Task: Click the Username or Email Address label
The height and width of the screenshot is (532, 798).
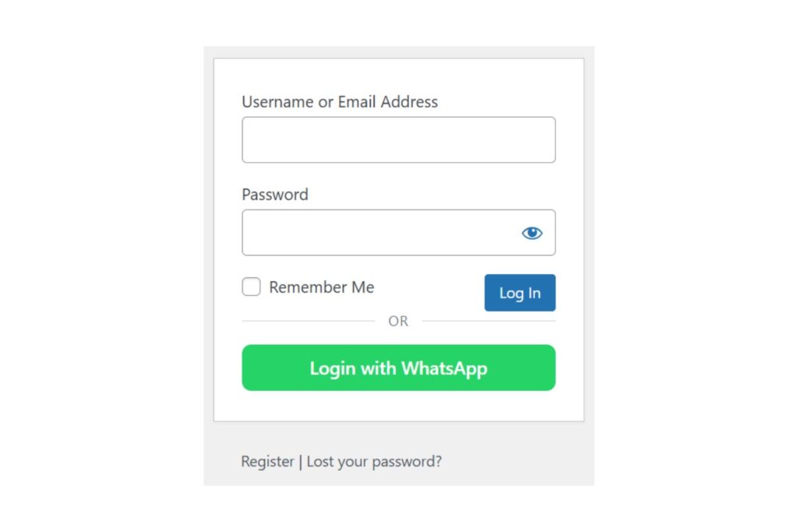Action: [x=340, y=101]
